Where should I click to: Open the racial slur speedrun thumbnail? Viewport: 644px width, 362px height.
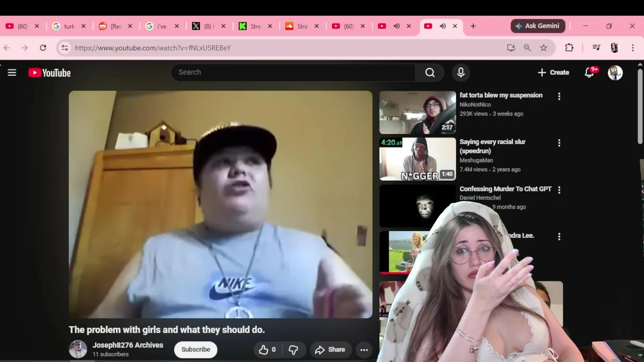point(418,159)
